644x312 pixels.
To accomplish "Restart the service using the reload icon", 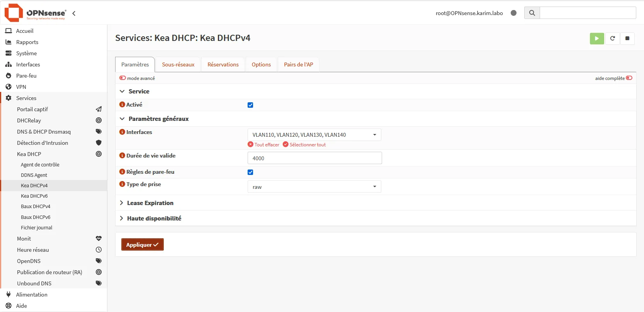I will 612,38.
